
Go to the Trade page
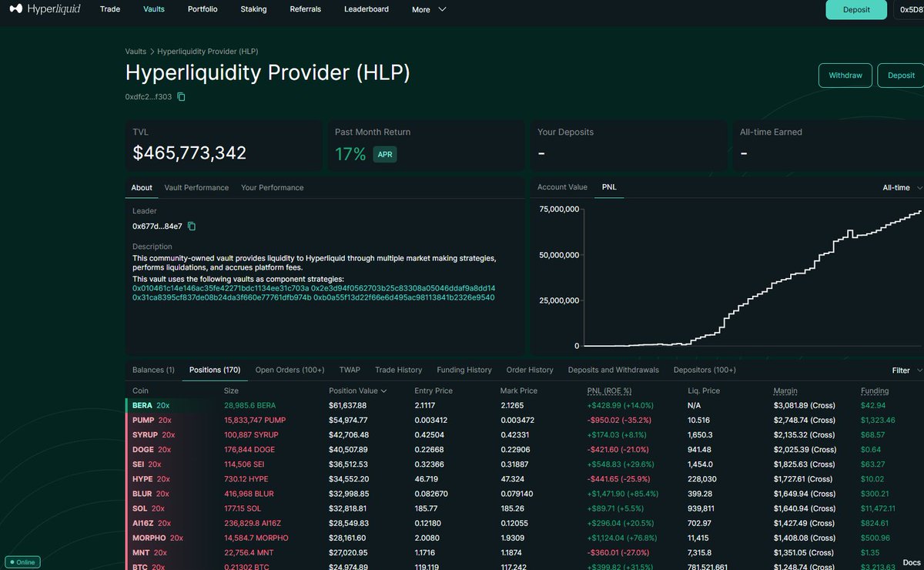(109, 9)
